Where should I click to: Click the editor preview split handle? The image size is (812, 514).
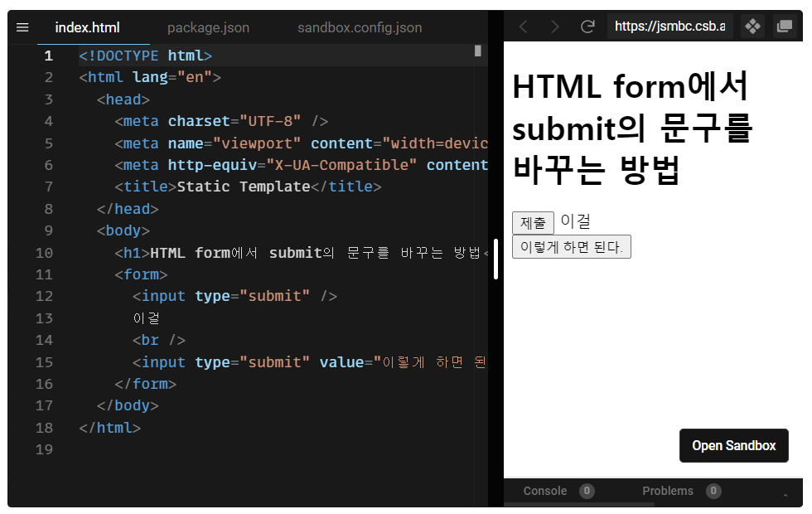tap(495, 259)
